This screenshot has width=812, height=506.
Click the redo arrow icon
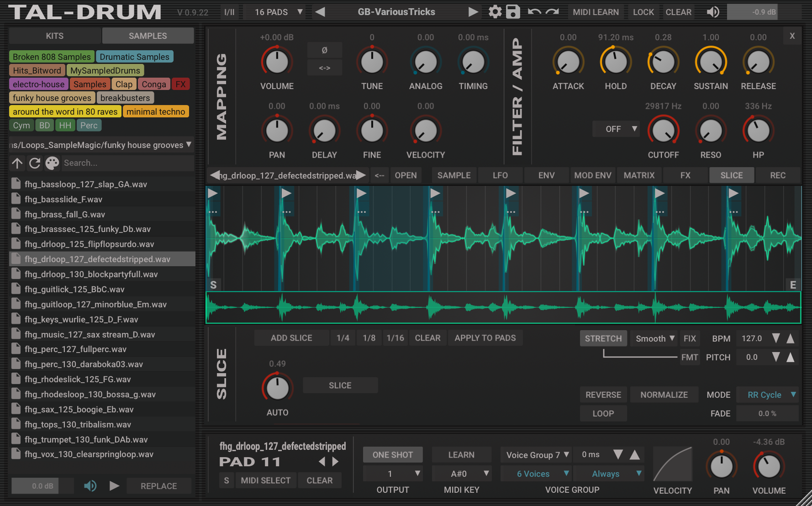pos(552,12)
